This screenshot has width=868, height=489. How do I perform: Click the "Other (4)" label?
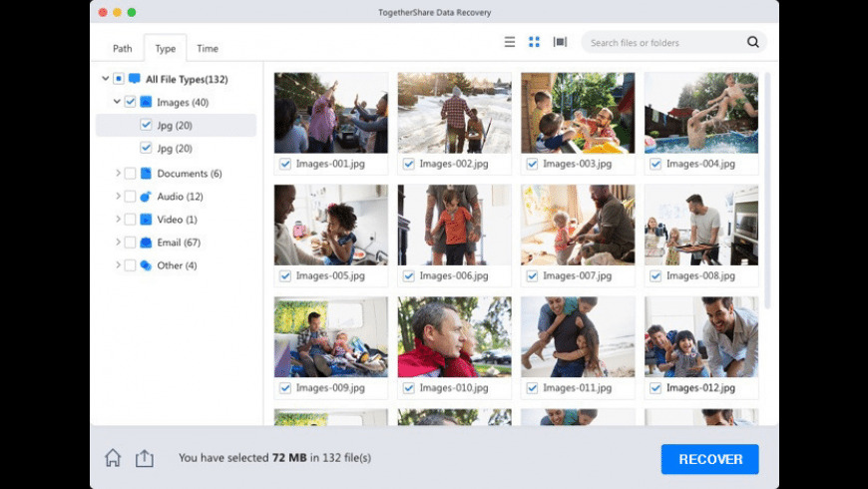178,265
